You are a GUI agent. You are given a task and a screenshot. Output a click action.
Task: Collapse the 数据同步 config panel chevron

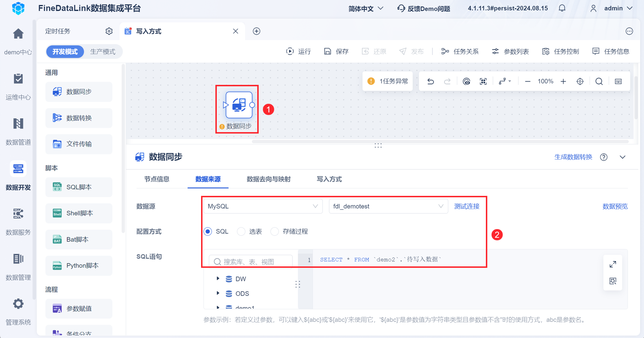[623, 157]
